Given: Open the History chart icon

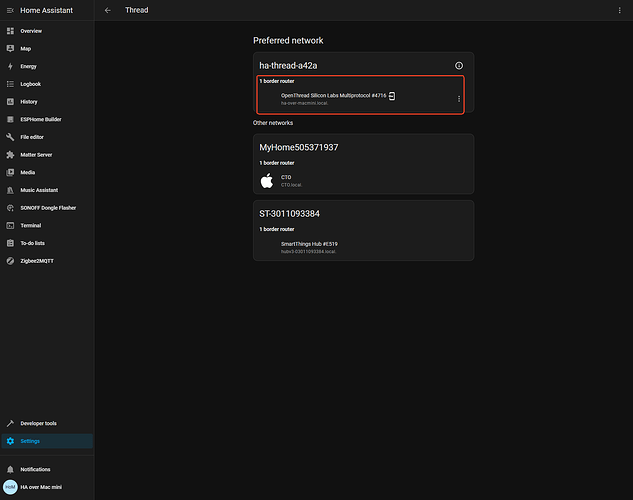Looking at the screenshot, I should pos(10,102).
